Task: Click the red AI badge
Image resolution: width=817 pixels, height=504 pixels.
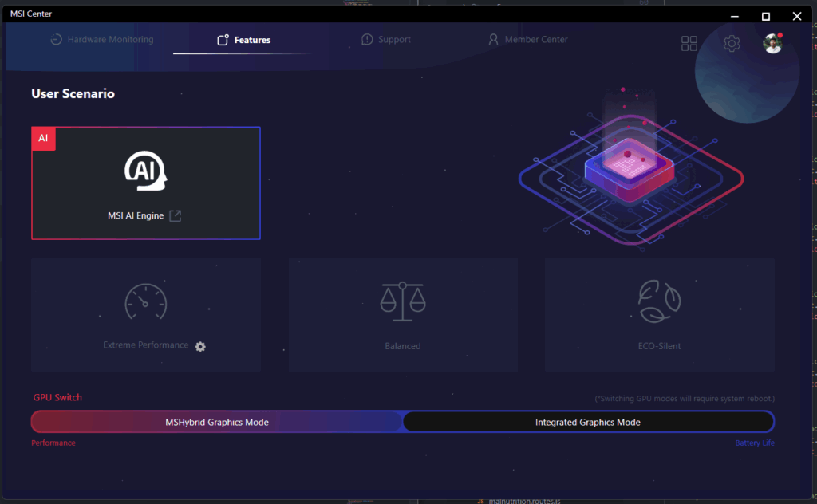Action: (x=43, y=139)
